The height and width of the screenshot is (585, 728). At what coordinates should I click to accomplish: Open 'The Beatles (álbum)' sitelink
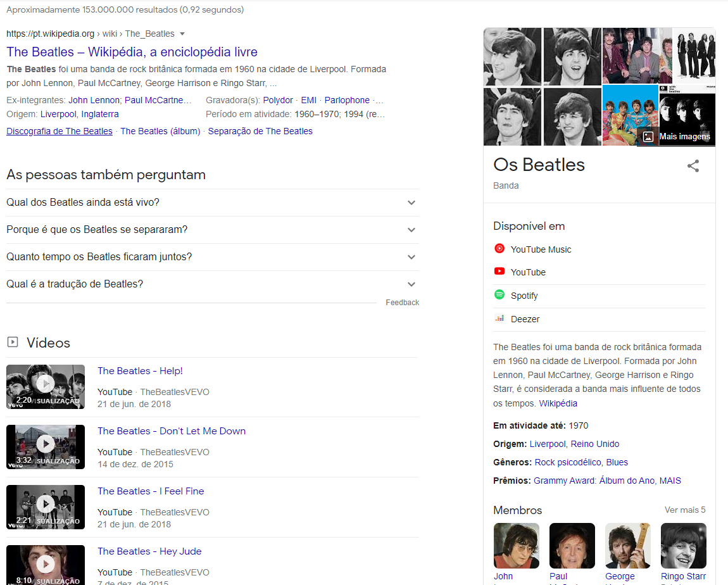pos(160,132)
